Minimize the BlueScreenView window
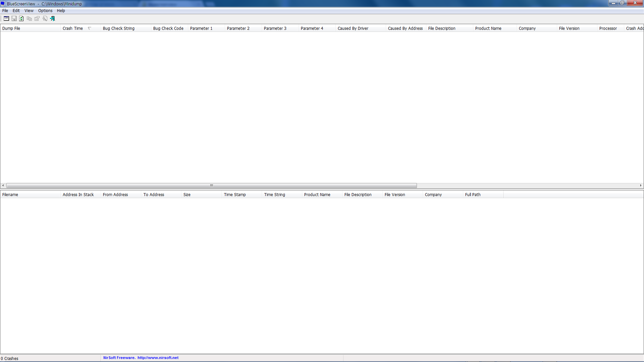Screen dimensions: 644x362 [x=613, y=3]
